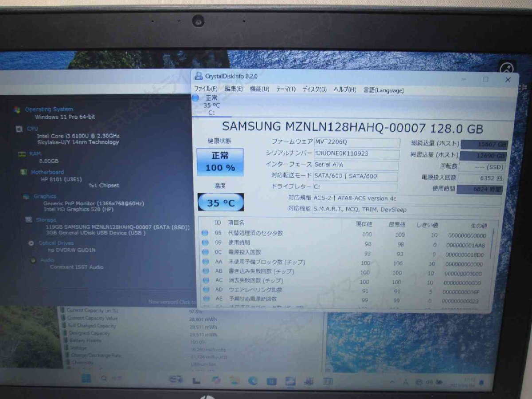Click the power-on count value 6352 回
Image resolution: width=532 pixels, height=399 pixels.
click(482, 178)
